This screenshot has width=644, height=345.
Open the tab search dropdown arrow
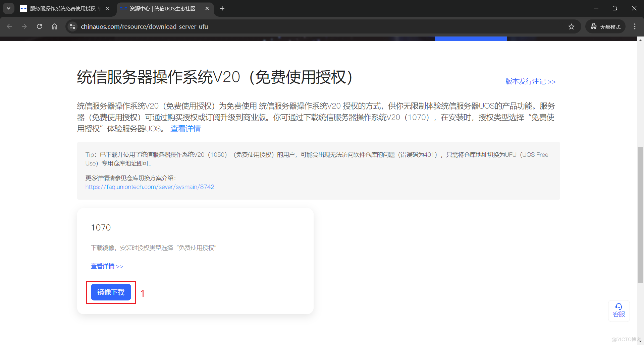pos(8,8)
